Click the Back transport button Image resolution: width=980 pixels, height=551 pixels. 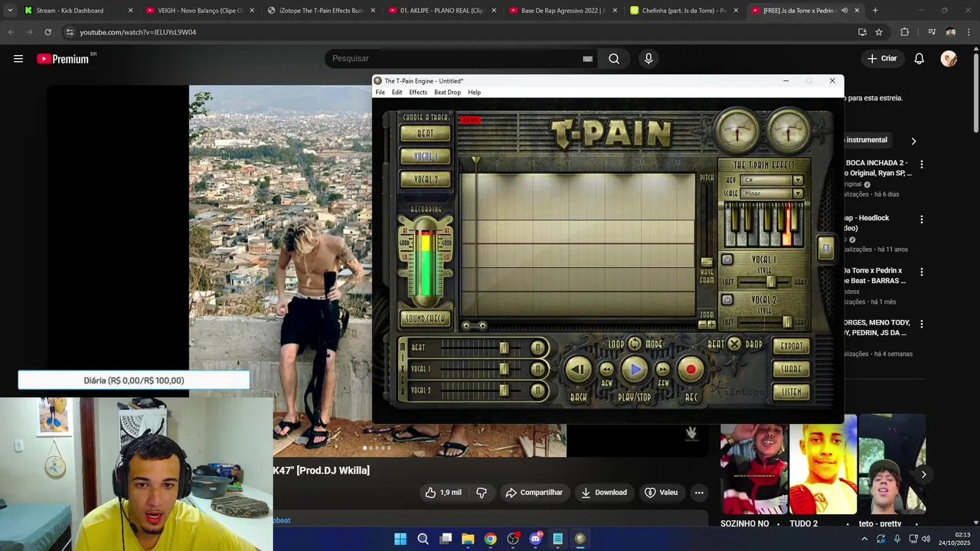578,370
